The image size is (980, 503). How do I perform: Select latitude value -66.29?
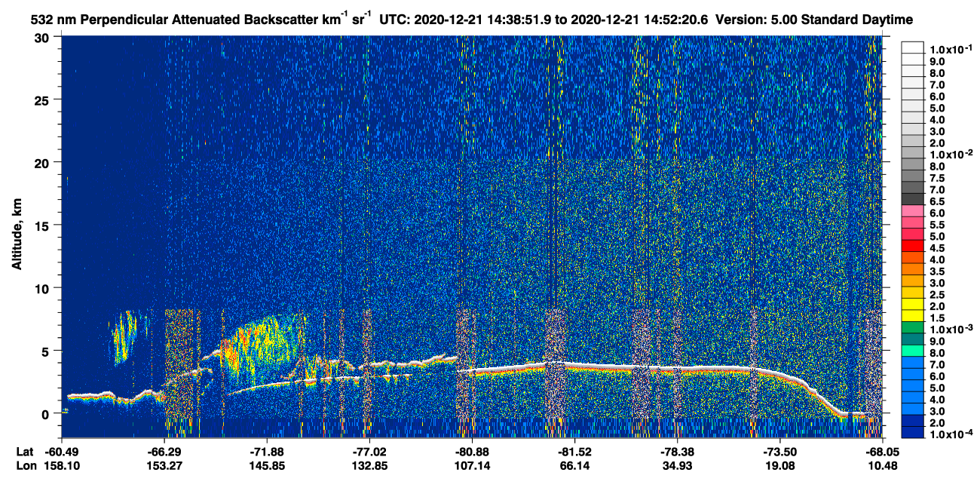(164, 452)
